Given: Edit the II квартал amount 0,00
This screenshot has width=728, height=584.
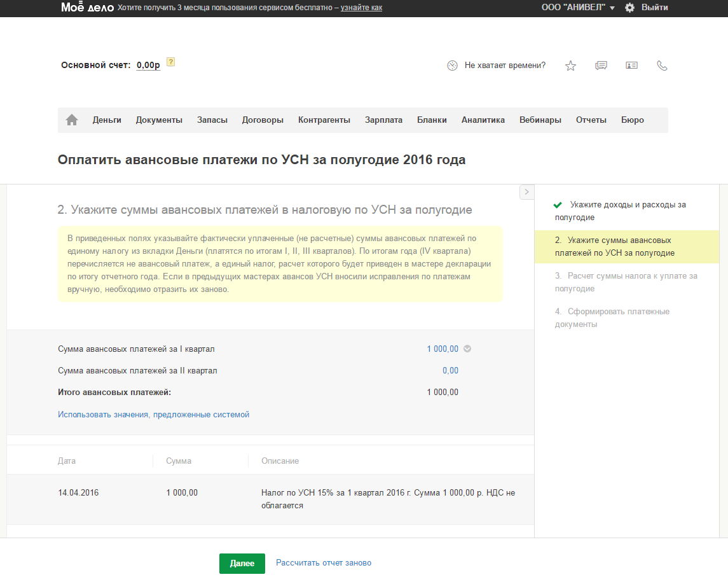Looking at the screenshot, I should coord(450,370).
